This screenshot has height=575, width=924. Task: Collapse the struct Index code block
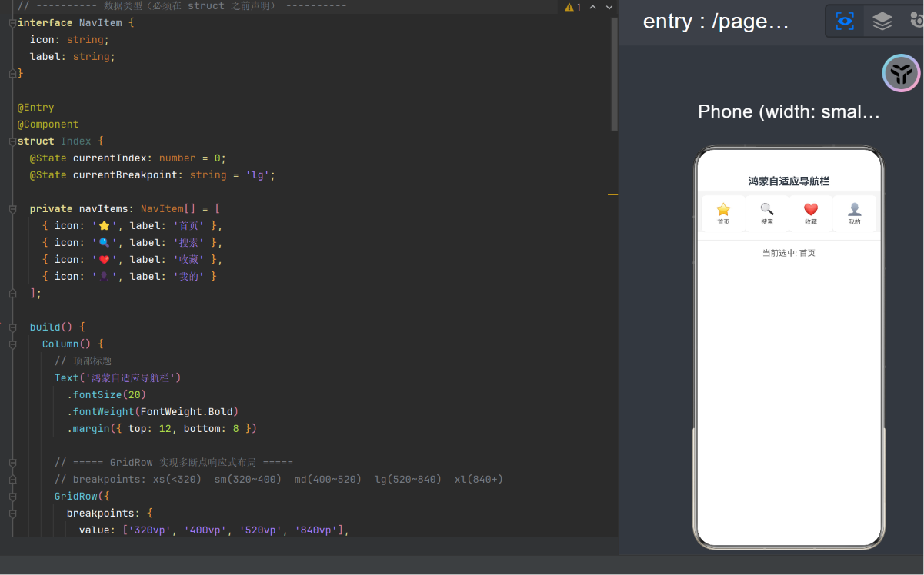coord(12,141)
